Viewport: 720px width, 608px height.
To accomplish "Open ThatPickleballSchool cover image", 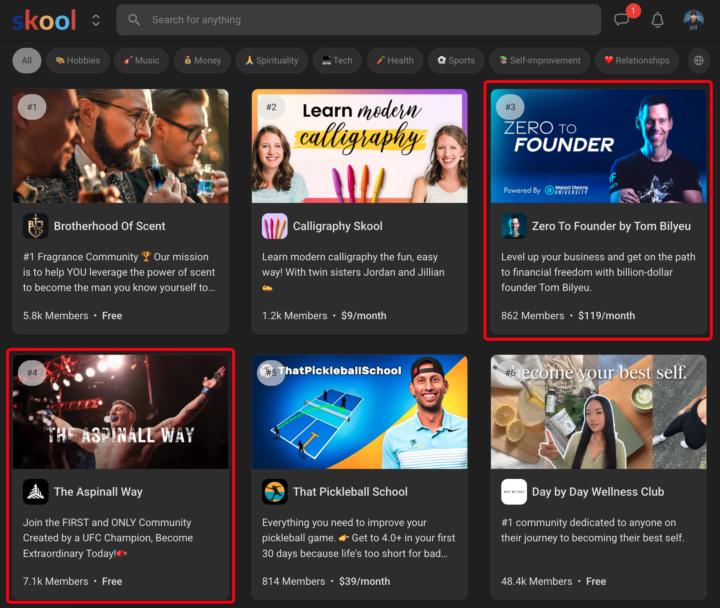I will (x=360, y=411).
